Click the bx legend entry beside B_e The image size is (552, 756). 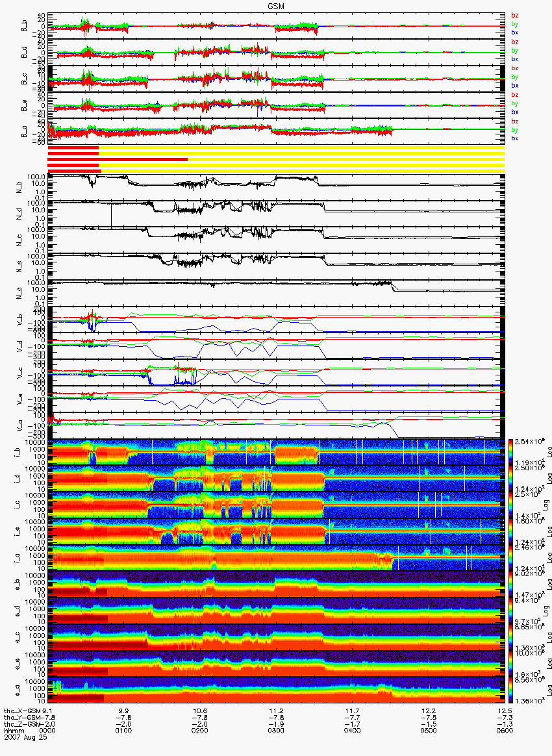(515, 112)
